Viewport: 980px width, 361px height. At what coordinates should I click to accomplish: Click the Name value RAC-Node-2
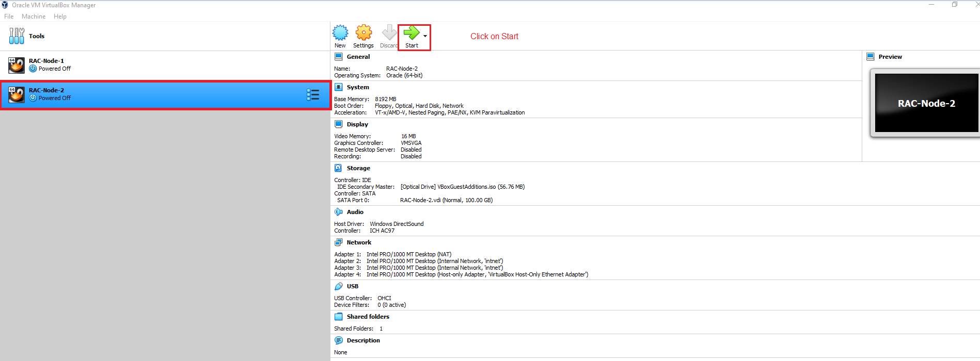[402, 69]
